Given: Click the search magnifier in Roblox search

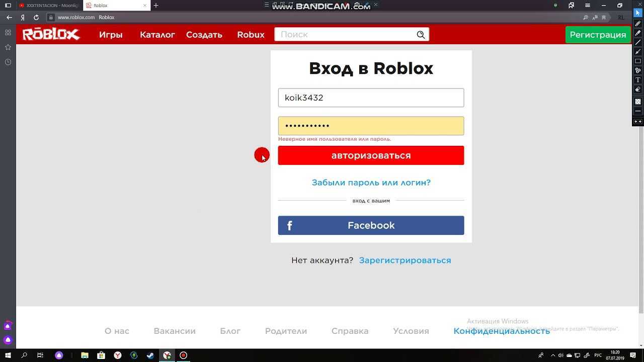Looking at the screenshot, I should [x=421, y=35].
